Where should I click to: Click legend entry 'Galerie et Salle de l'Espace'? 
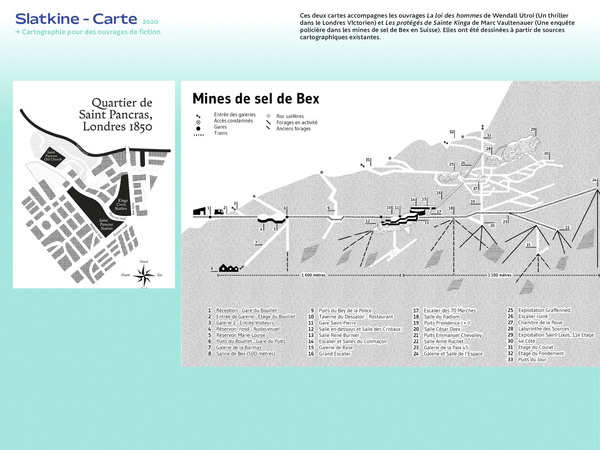[x=453, y=354]
